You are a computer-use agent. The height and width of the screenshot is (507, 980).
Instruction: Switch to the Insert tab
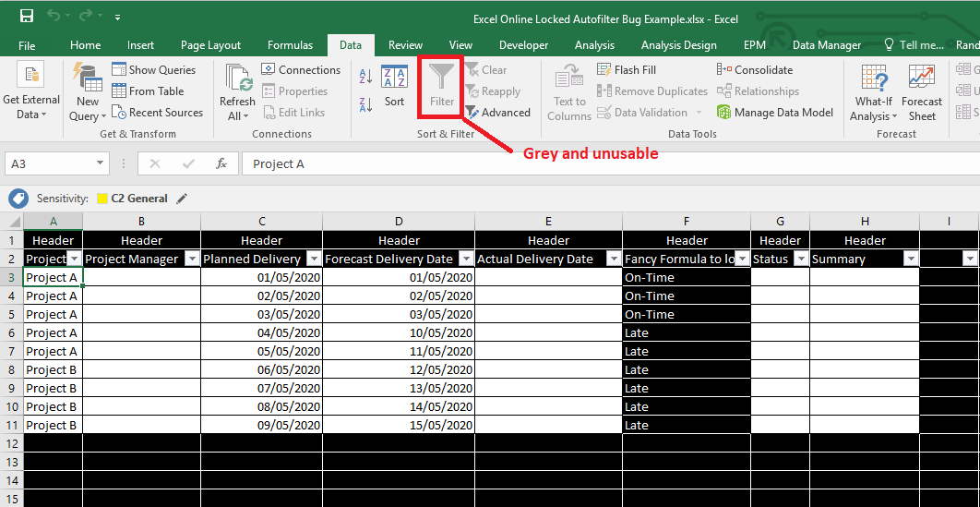(140, 45)
